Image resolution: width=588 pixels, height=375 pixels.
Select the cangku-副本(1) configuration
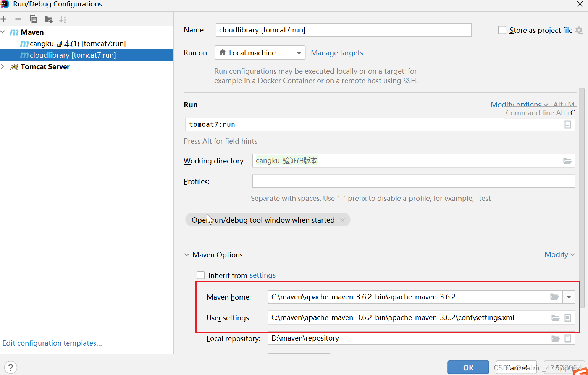click(73, 44)
